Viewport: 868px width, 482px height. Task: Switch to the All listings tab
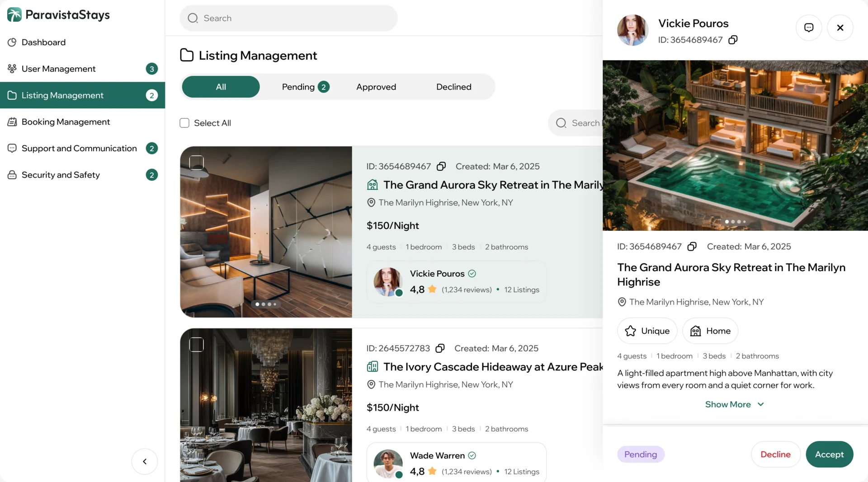[221, 87]
